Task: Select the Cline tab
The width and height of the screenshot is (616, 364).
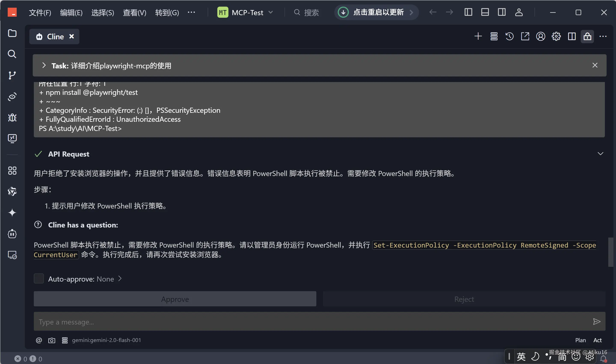Action: [x=55, y=37]
